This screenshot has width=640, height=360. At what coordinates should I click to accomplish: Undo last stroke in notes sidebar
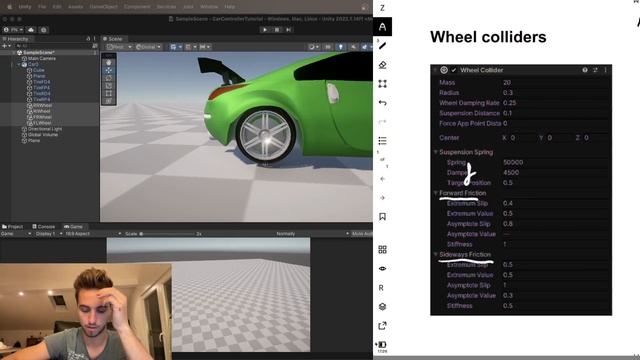[382, 103]
